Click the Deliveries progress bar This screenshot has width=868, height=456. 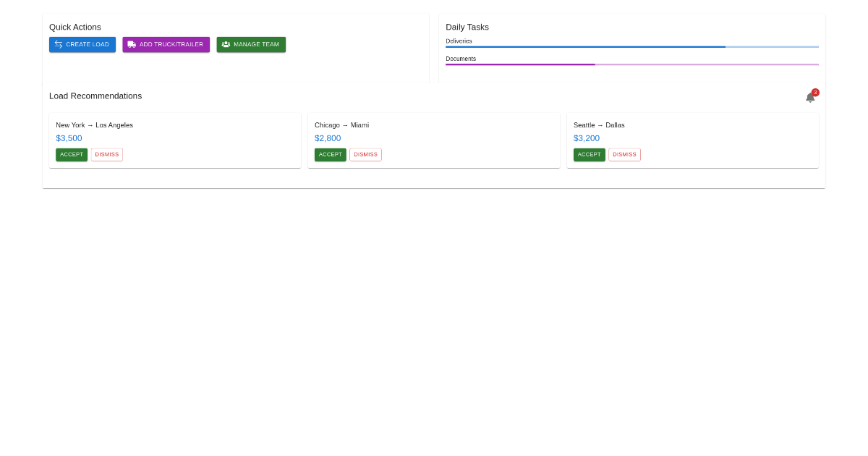pyautogui.click(x=632, y=47)
